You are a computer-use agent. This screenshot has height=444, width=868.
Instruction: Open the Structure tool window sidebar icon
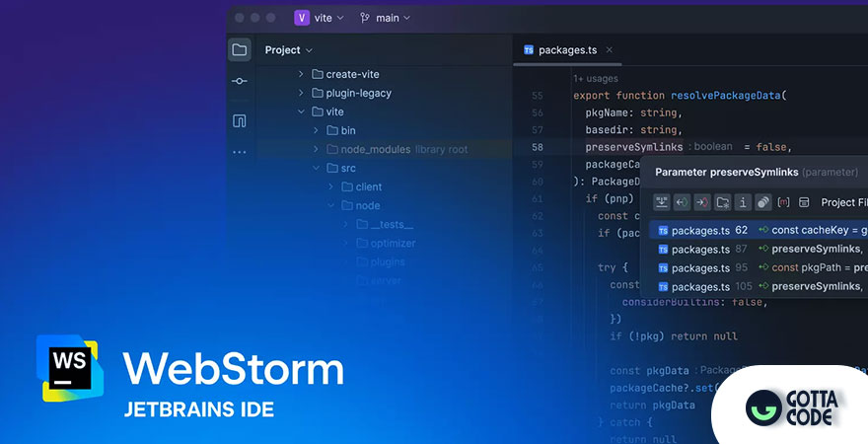tap(239, 120)
